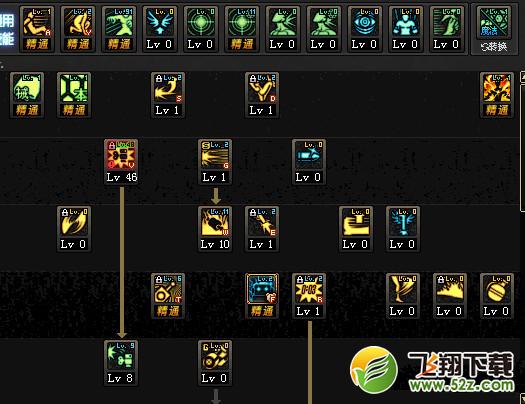
Task: Choose the blue armored figure skill at Lv 0
Action: click(405, 29)
